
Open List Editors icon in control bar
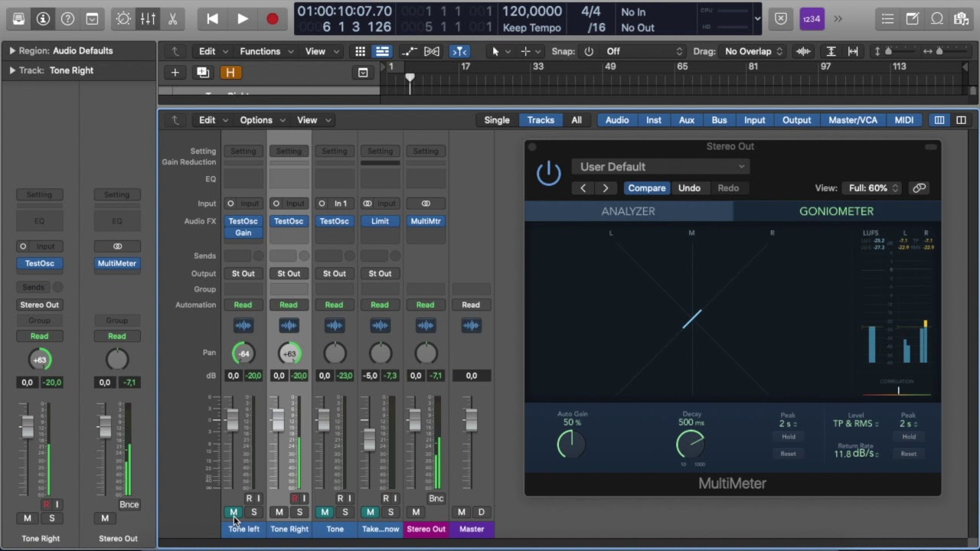click(x=887, y=18)
